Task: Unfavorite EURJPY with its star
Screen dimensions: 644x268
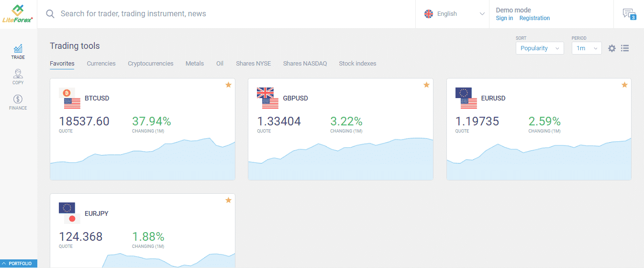Action: 228,201
